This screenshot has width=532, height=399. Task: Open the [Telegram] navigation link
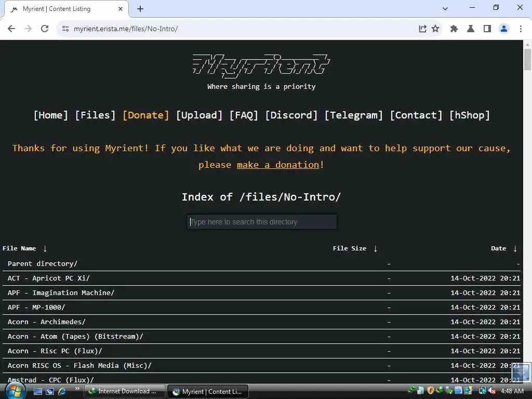pos(353,115)
